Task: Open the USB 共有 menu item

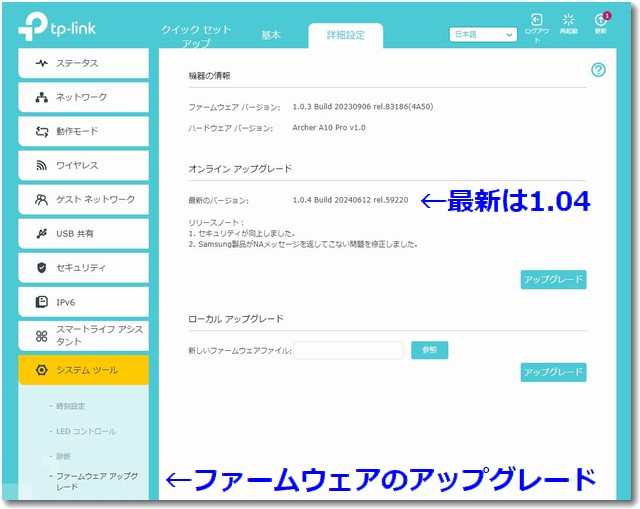Action: 83,233
